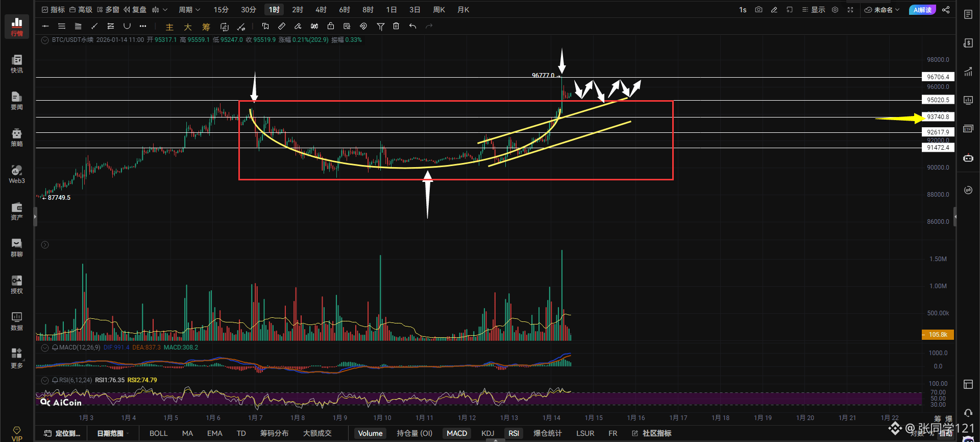The height and width of the screenshot is (442, 980).
Task: Toggle the KDJ indicator
Action: tap(487, 433)
